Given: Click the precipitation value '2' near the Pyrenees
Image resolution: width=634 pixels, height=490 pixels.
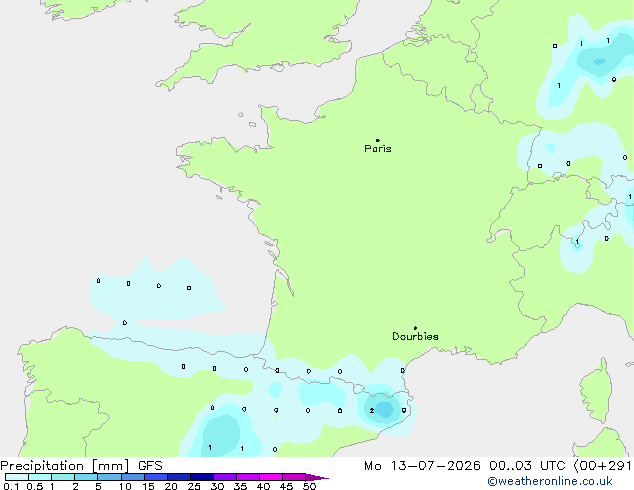Looking at the screenshot, I should [372, 411].
